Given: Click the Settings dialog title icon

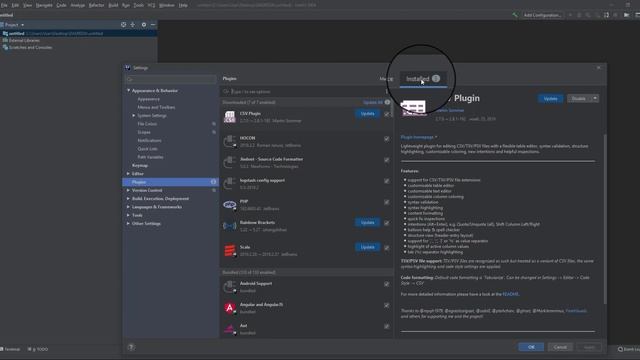Looking at the screenshot, I should [x=128, y=68].
